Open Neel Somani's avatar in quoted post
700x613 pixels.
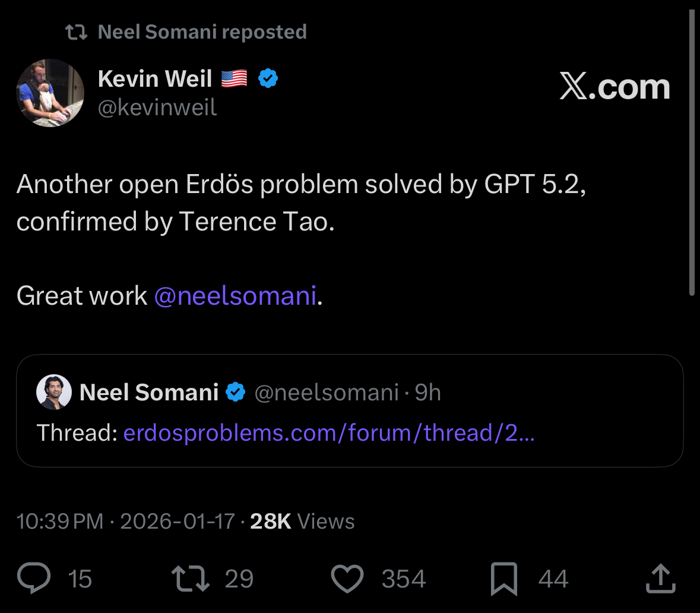coord(54,392)
